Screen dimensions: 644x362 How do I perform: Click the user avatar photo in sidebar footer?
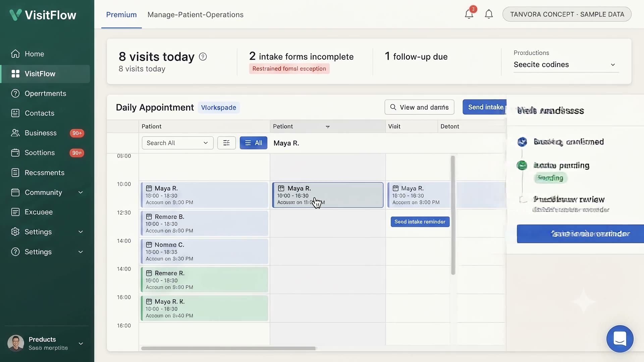click(x=16, y=343)
